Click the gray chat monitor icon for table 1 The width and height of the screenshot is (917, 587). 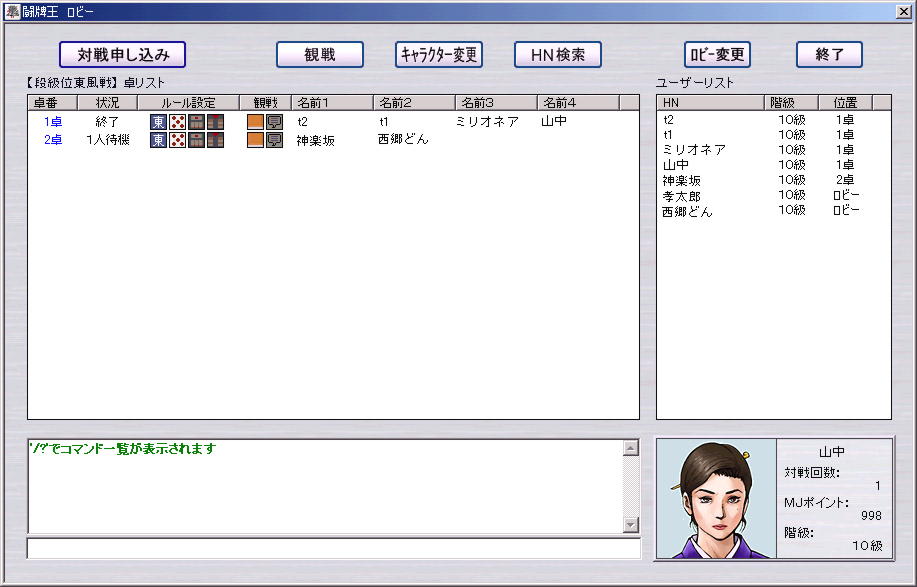pyautogui.click(x=274, y=122)
